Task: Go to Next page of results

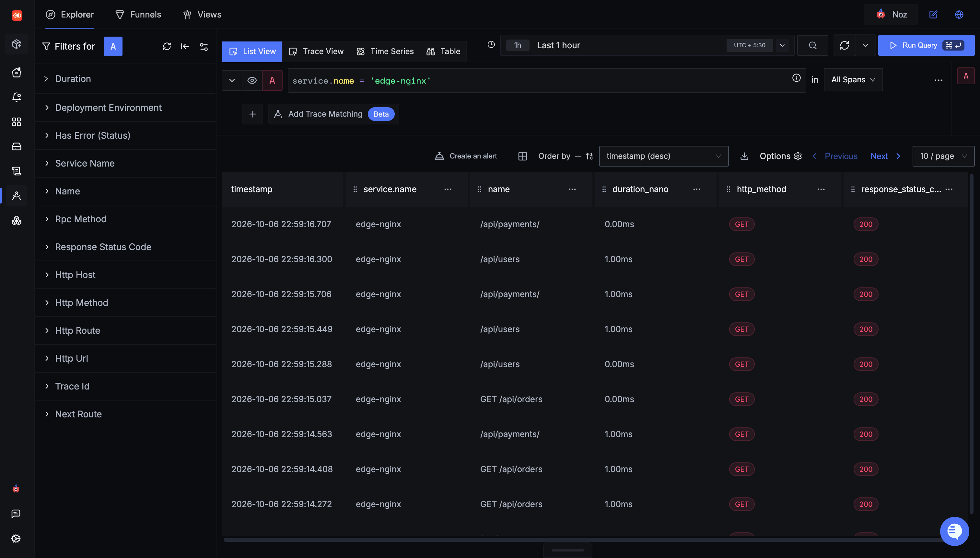Action: 885,157
